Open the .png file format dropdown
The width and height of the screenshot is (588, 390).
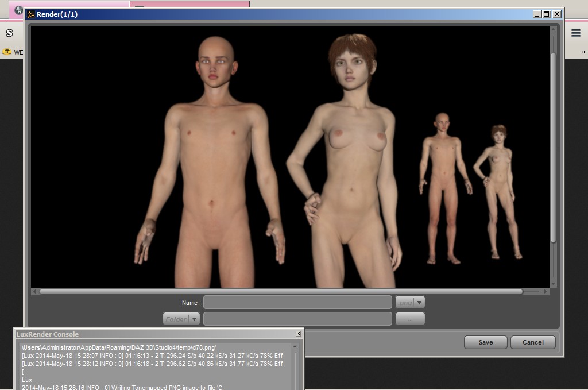(x=410, y=302)
